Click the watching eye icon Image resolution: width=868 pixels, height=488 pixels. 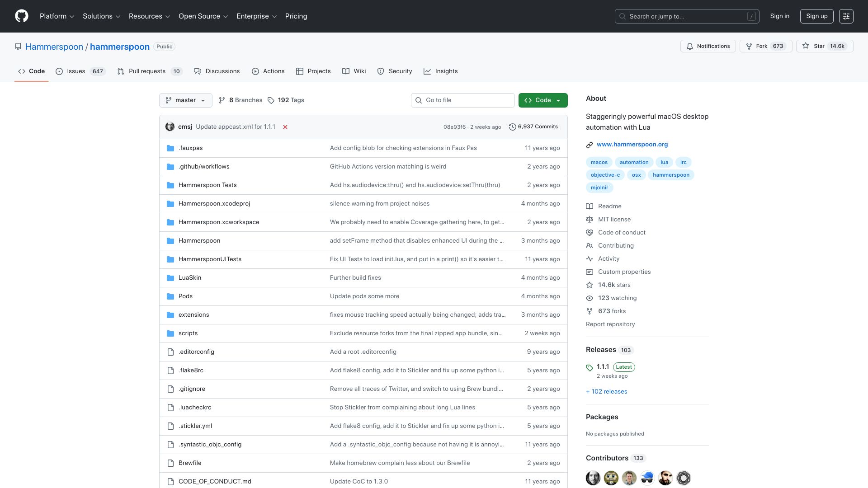coord(590,298)
